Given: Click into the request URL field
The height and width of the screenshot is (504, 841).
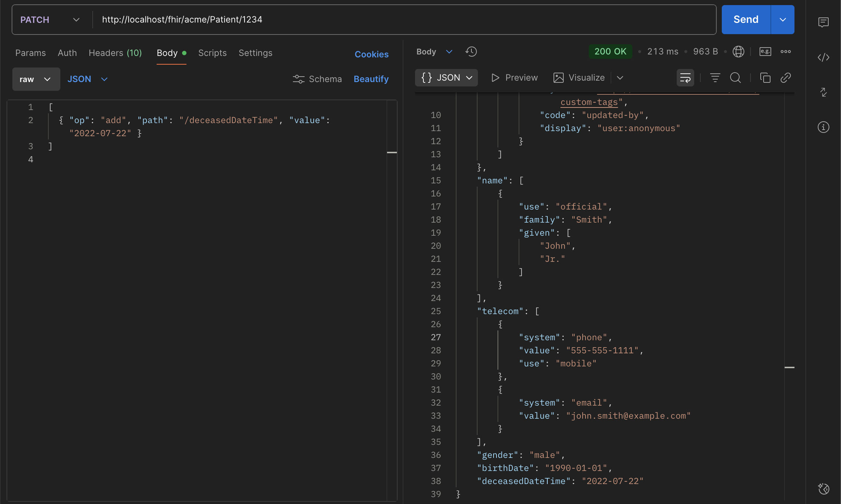Looking at the screenshot, I should 400,20.
